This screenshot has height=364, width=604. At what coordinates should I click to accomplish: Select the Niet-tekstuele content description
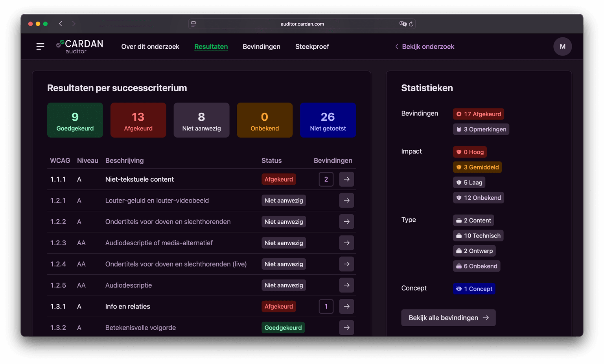pyautogui.click(x=140, y=179)
